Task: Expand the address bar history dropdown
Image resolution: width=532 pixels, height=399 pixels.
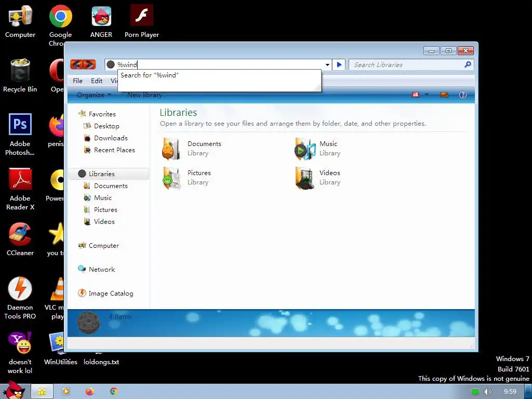Action: (327, 64)
